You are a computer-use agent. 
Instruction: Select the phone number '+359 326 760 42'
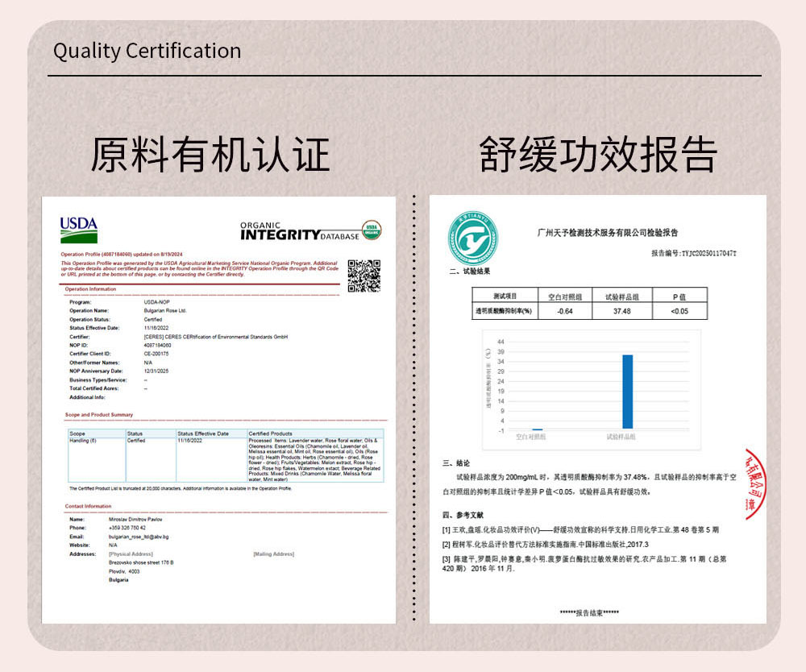[x=127, y=528]
